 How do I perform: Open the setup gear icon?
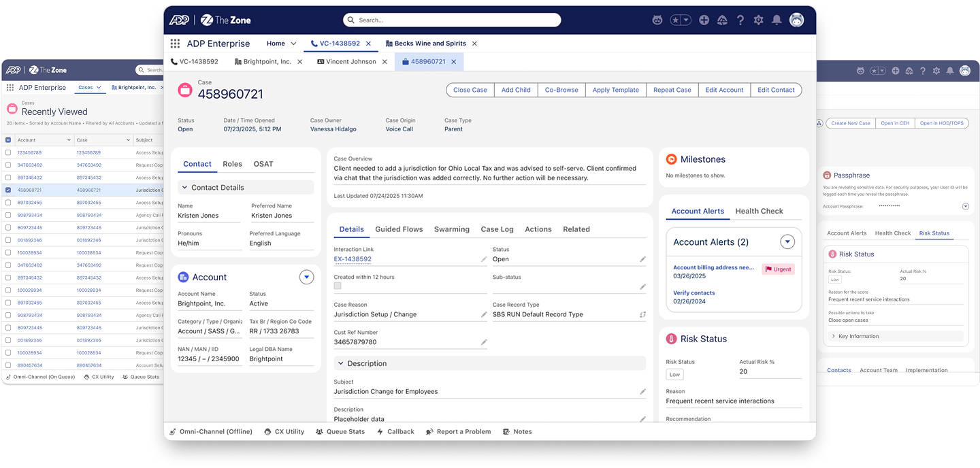tap(758, 20)
